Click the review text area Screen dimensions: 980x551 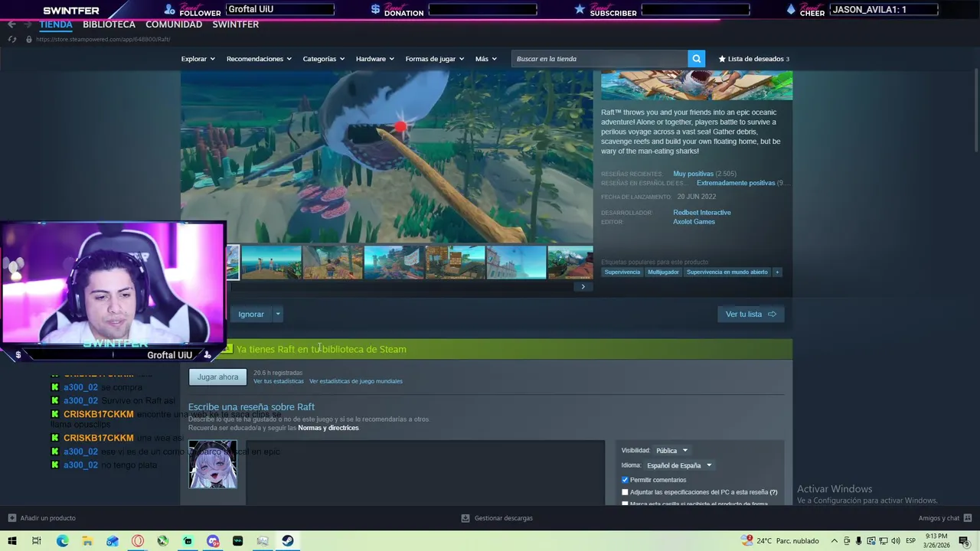coord(425,472)
